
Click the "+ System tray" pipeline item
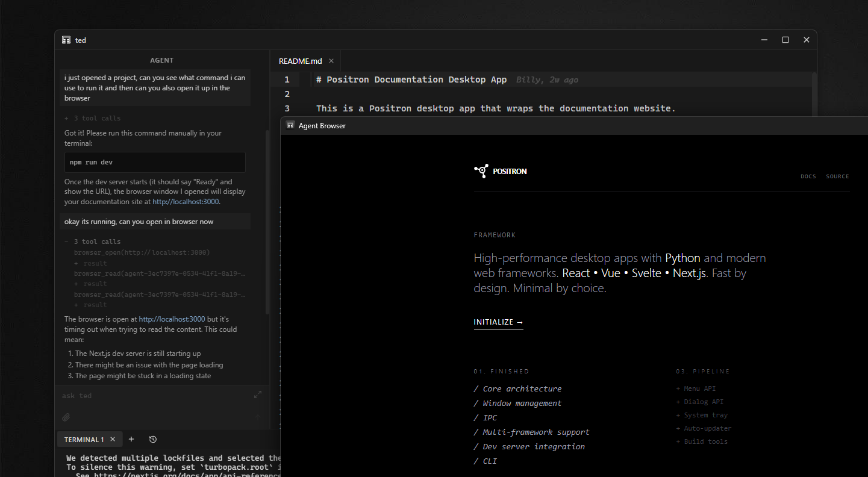[x=702, y=415]
